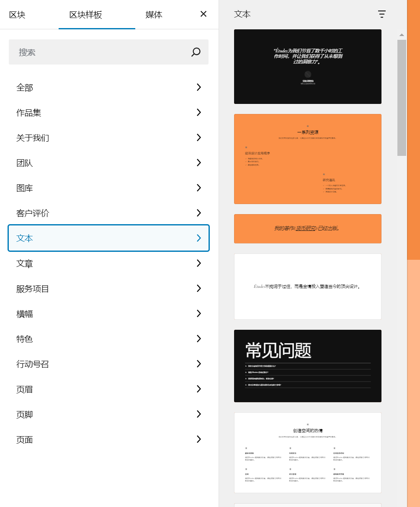This screenshot has height=507, width=420.
Task: Switch to the 媒体 tab
Action: tap(153, 14)
